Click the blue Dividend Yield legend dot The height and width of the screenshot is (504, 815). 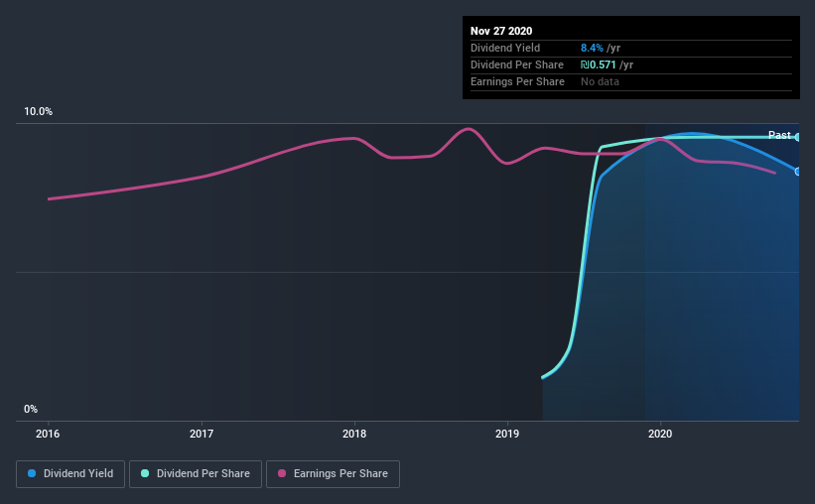click(x=32, y=473)
